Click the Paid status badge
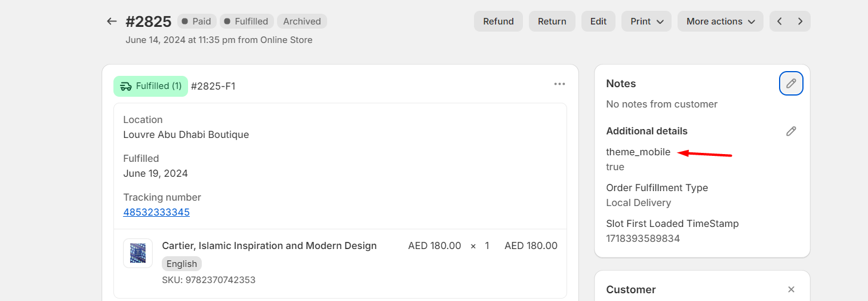This screenshot has height=301, width=868. click(x=197, y=21)
